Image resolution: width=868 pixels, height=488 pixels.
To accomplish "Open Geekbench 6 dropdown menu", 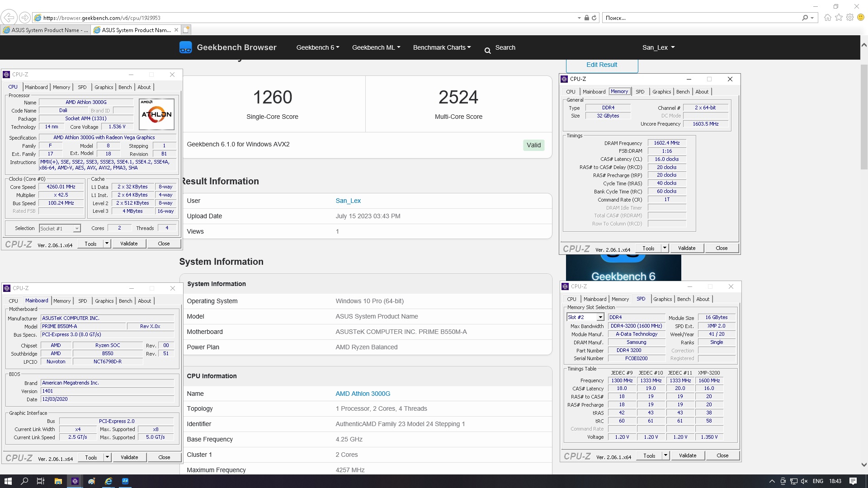I will pyautogui.click(x=317, y=47).
